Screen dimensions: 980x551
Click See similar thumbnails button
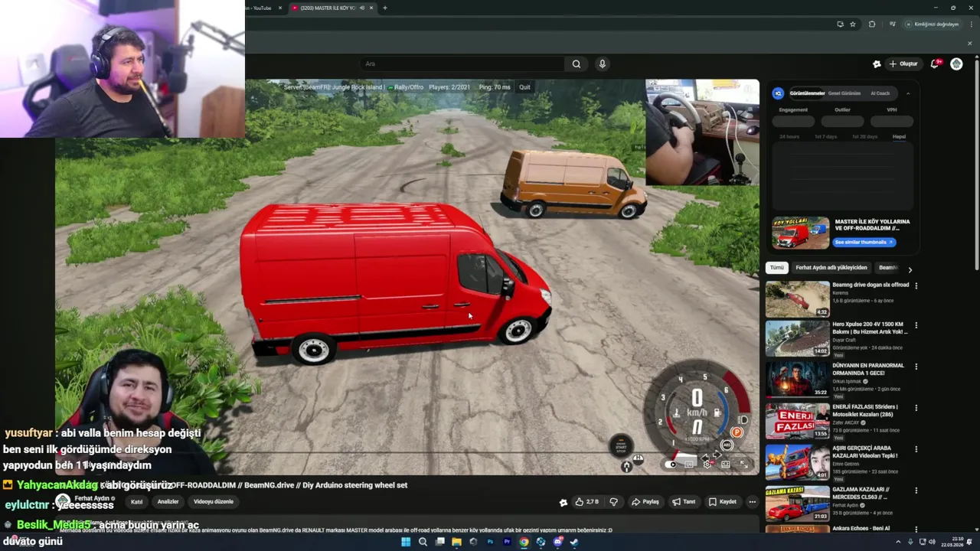point(864,242)
